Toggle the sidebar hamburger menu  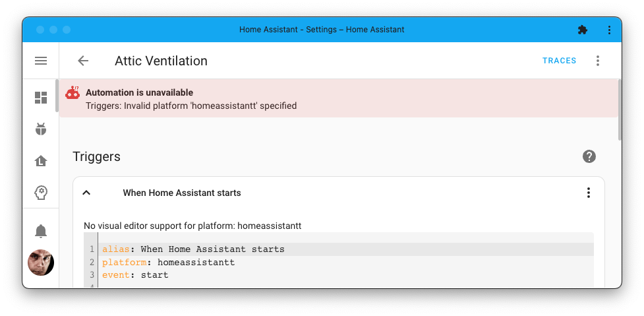[x=41, y=61]
